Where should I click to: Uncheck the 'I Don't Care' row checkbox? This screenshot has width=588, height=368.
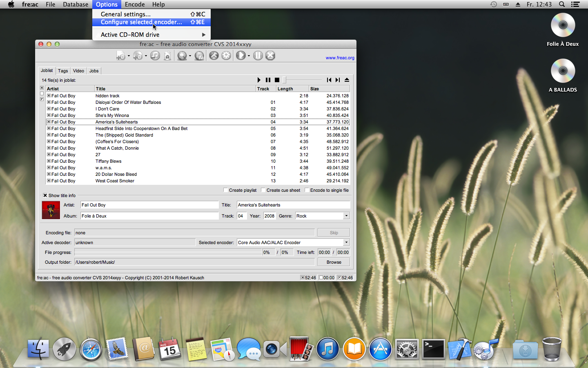click(49, 109)
